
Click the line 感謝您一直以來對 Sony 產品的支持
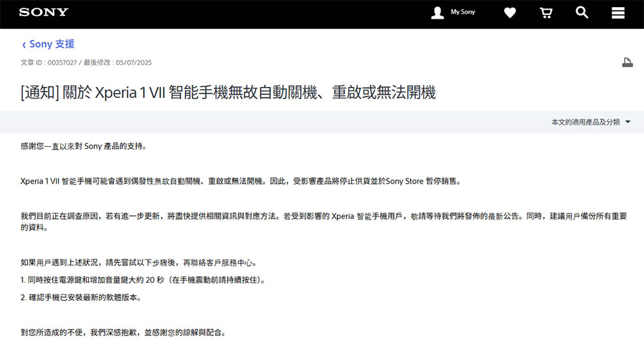[84, 146]
